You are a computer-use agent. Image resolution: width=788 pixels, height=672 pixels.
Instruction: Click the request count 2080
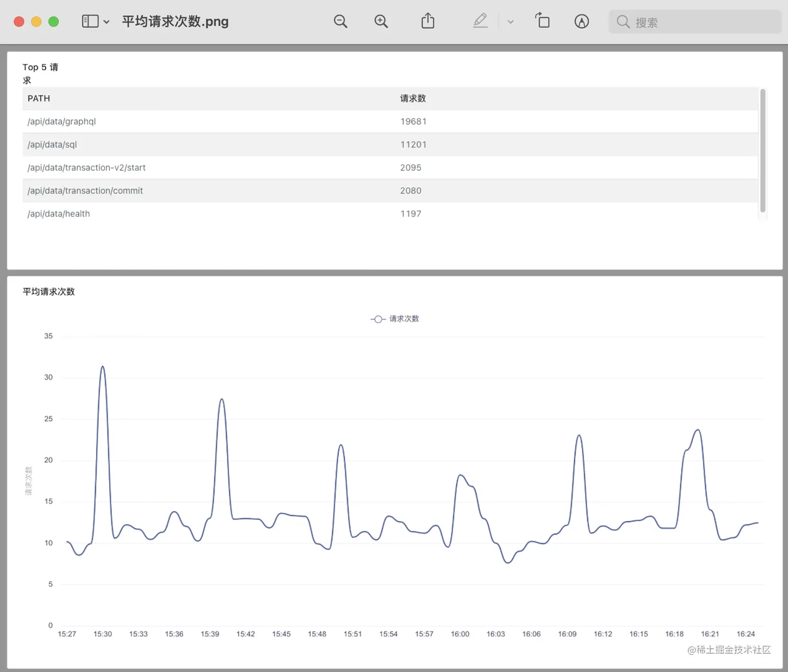pos(411,191)
